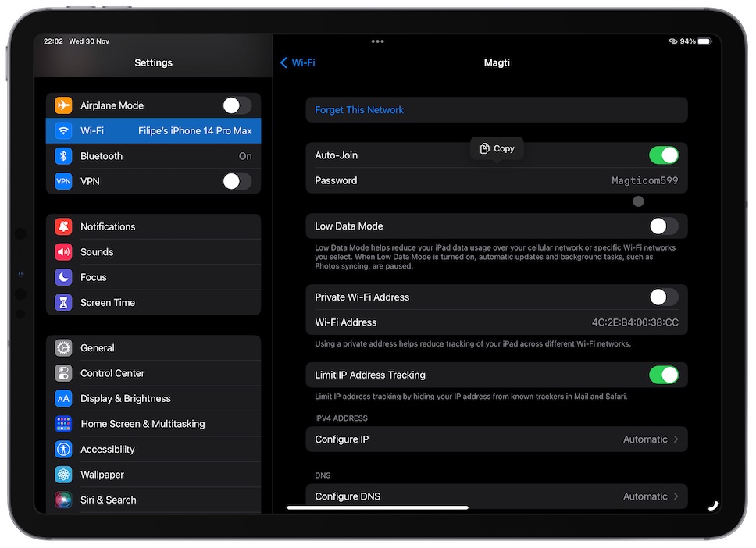Screen dimensions: 756x548
Task: Select General in the settings sidebar
Action: [x=98, y=348]
